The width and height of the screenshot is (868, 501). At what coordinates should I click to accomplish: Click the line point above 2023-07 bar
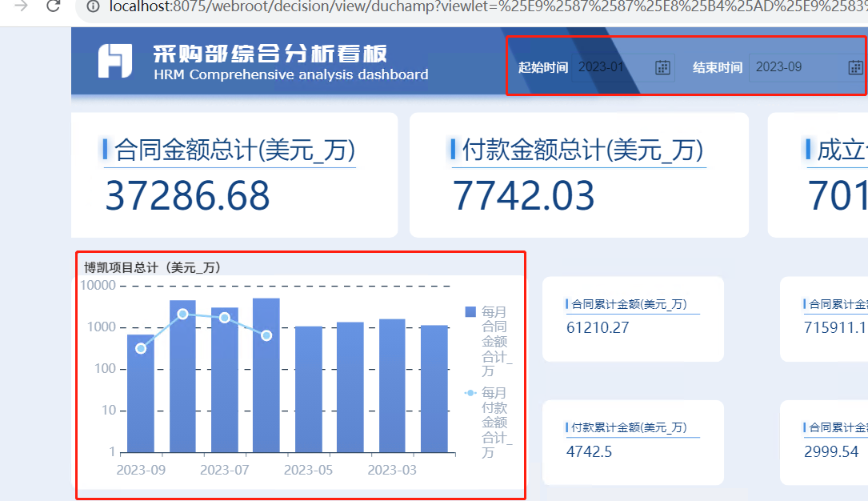225,318
